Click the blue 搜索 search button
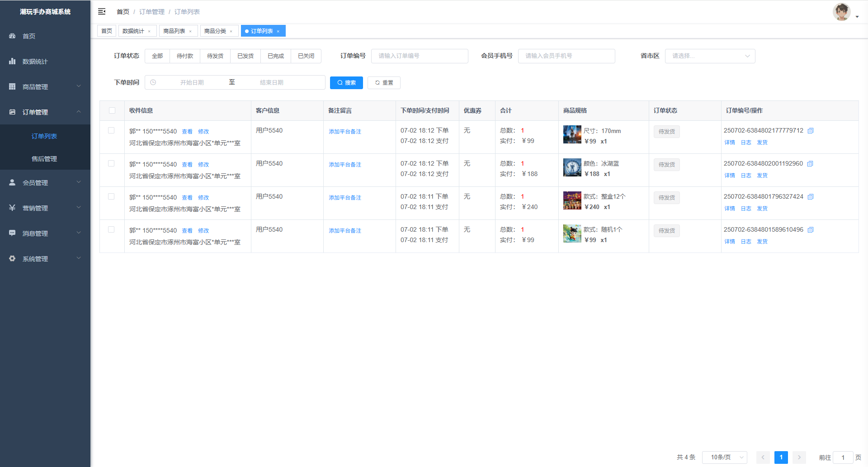Screen dimensions: 868x467 pyautogui.click(x=346, y=83)
